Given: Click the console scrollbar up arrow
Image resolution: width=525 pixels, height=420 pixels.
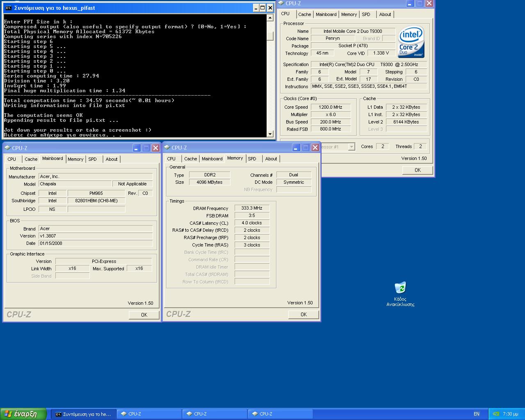Looking at the screenshot, I should (270, 18).
